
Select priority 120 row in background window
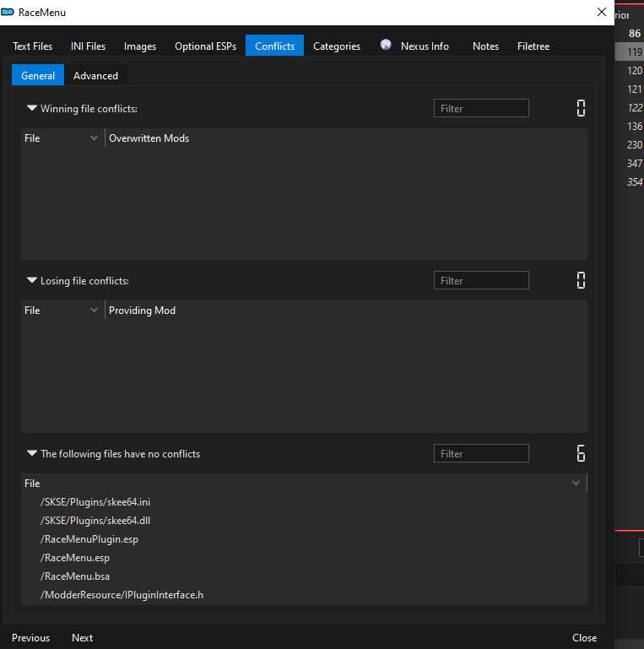click(x=630, y=70)
